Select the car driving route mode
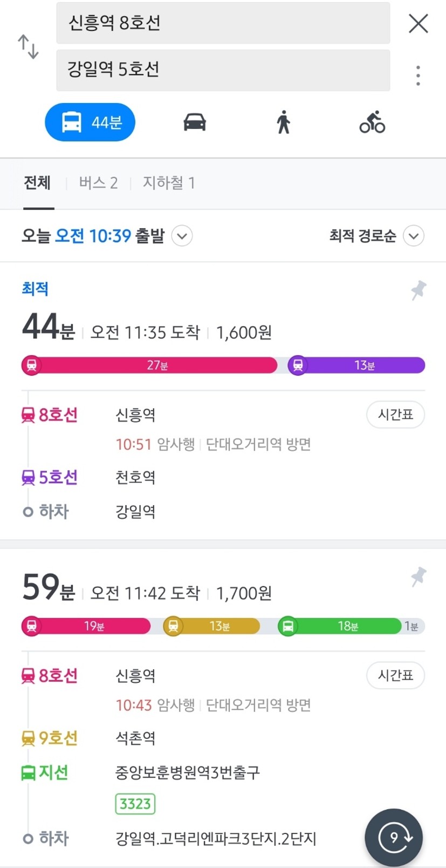 pos(195,122)
